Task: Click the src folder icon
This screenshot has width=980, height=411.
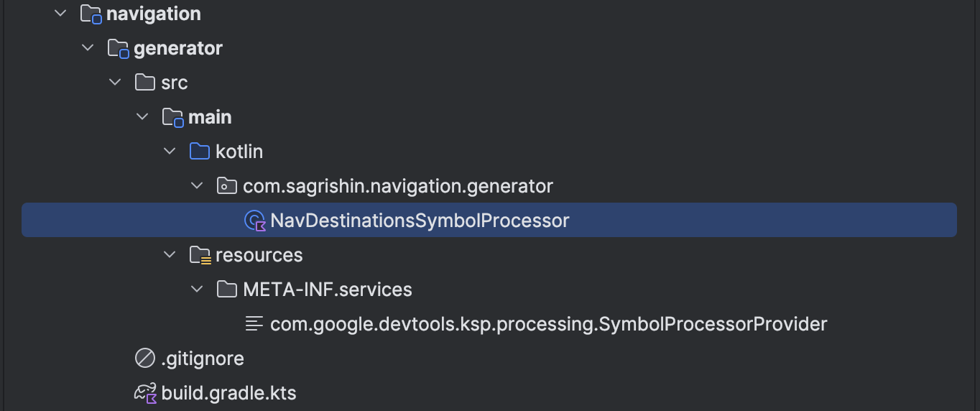Action: (145, 83)
